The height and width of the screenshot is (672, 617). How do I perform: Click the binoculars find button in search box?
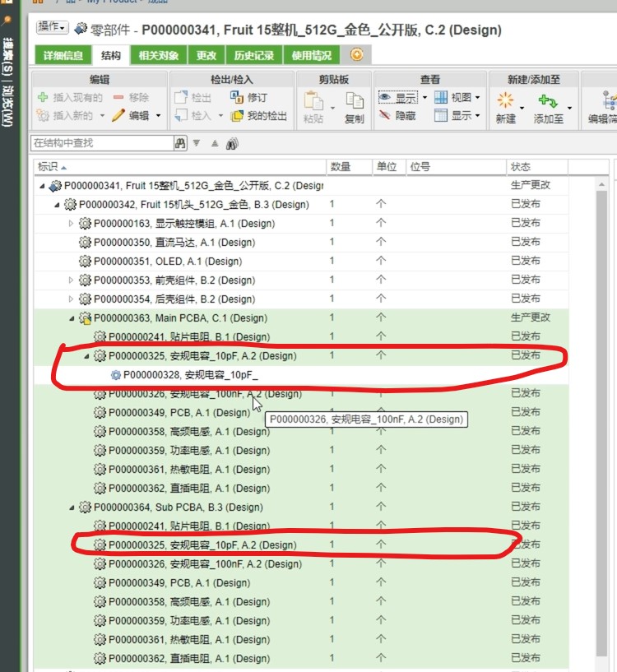click(x=180, y=143)
